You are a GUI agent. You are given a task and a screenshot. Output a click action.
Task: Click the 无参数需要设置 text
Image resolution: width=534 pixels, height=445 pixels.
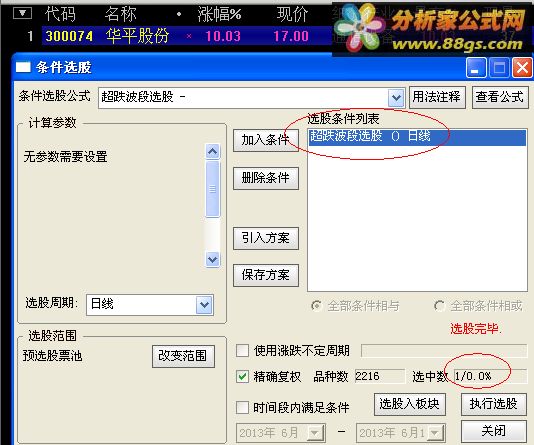[x=65, y=157]
